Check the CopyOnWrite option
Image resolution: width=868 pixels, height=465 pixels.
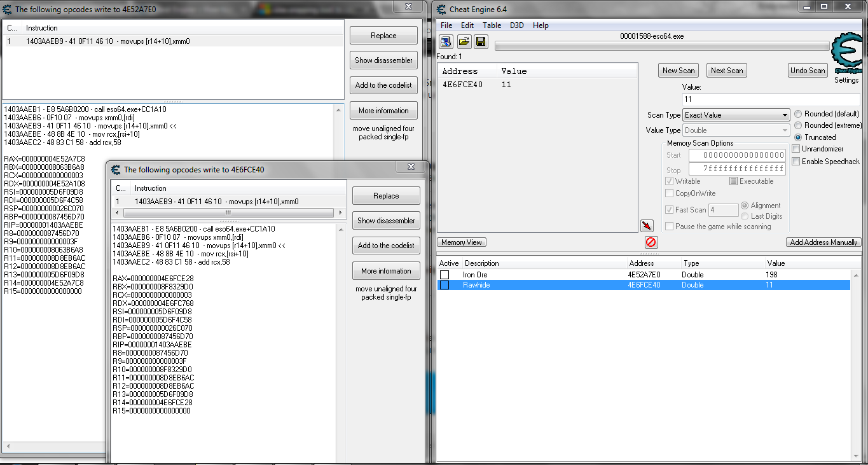tap(669, 193)
